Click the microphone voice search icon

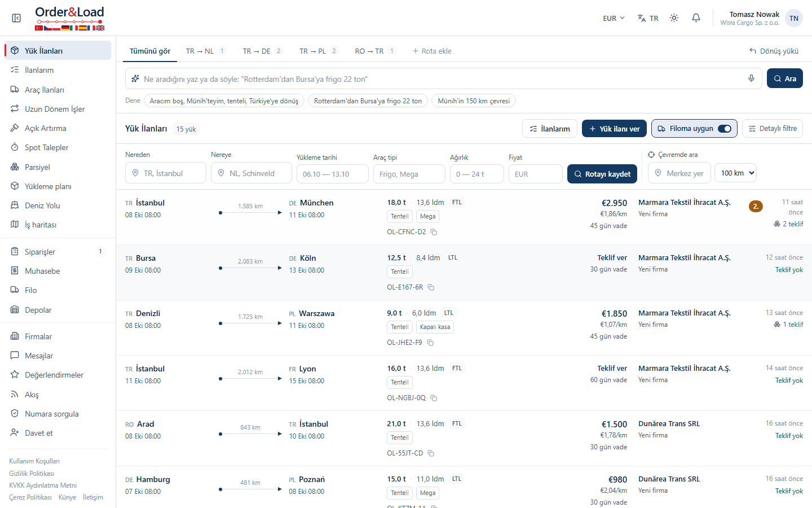[751, 78]
